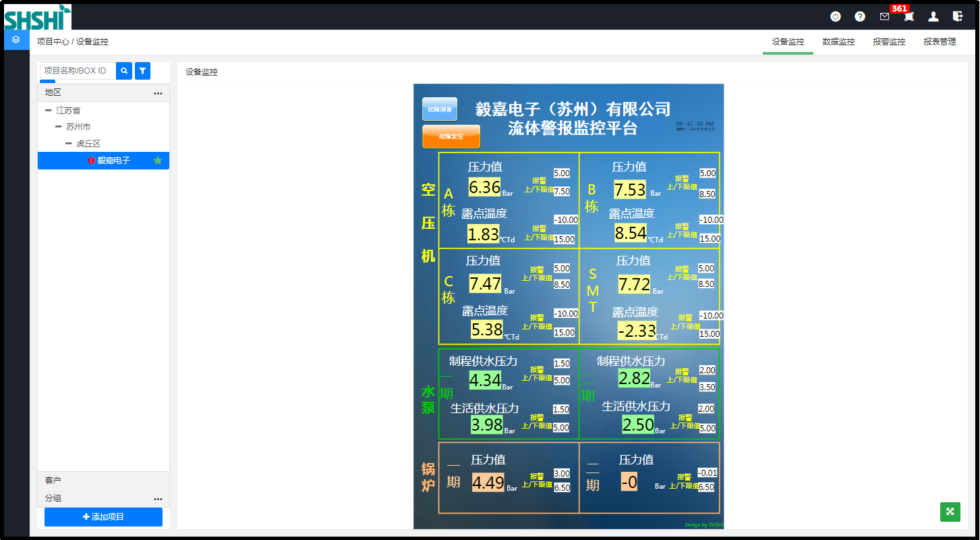The image size is (980, 540).
Task: Click the C栋 pressure value 7.47
Action: [x=485, y=283]
